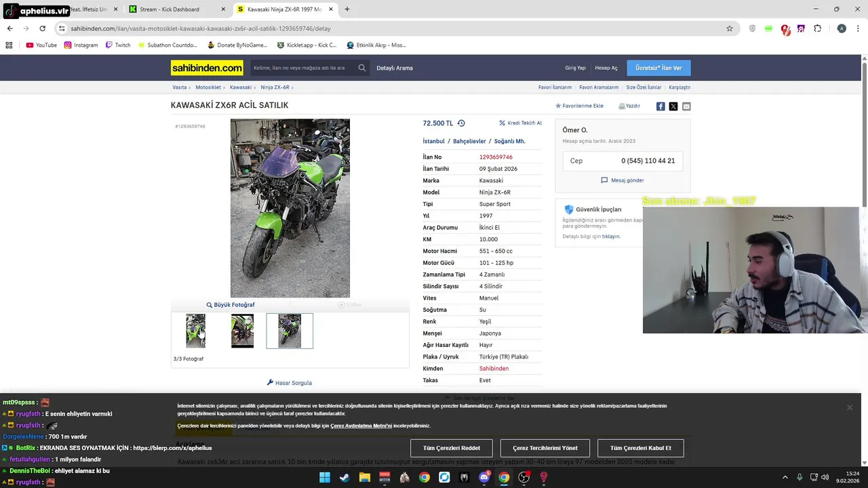Open Chrome apps grid in bookmarks bar
Image resolution: width=868 pixels, height=488 pixels.
[9, 45]
